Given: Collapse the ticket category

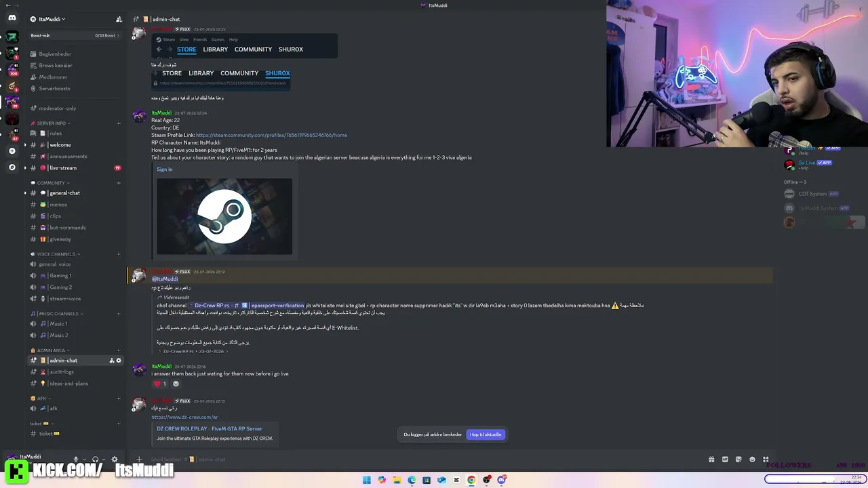Looking at the screenshot, I should 42,424.
